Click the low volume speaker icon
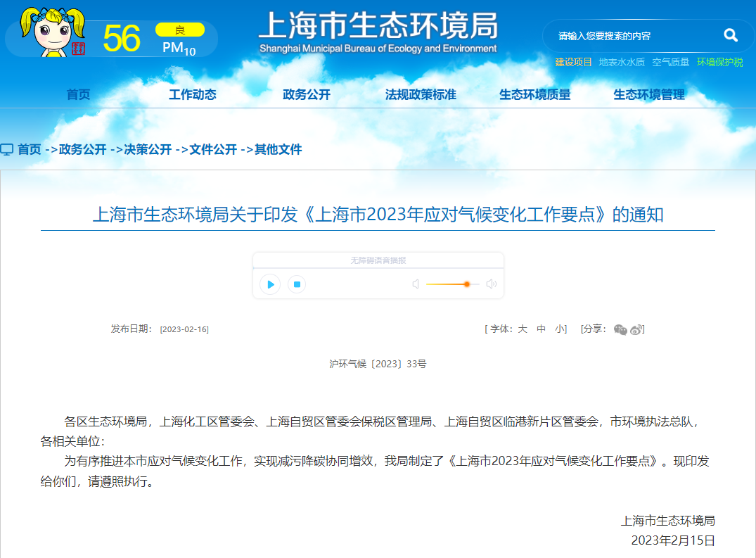This screenshot has height=558, width=756. coord(416,284)
